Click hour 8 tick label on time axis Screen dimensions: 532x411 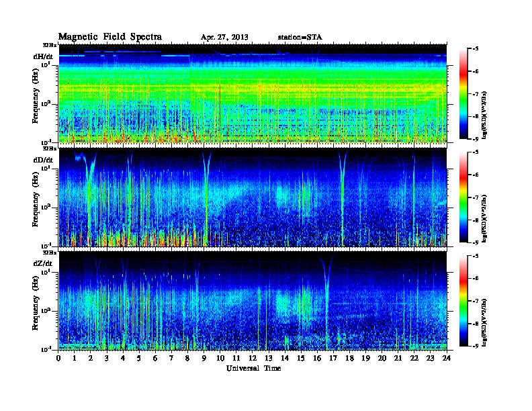coord(187,358)
